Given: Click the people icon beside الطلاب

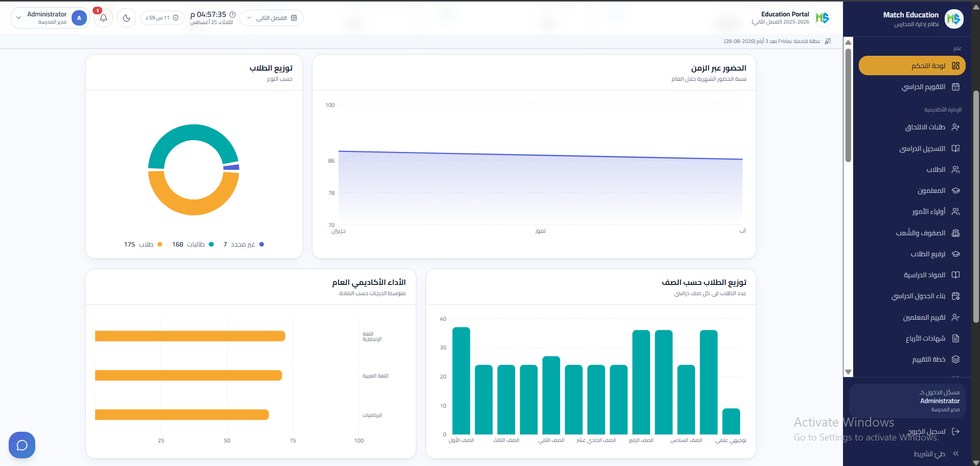Looking at the screenshot, I should [x=955, y=170].
